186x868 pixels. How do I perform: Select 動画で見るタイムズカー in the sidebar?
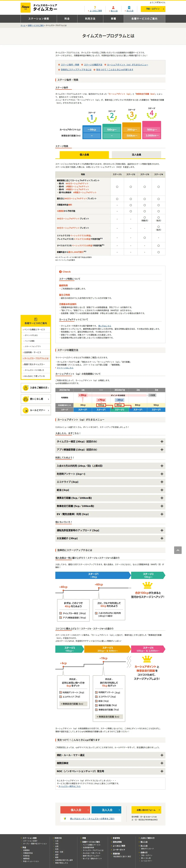pyautogui.click(x=35, y=364)
